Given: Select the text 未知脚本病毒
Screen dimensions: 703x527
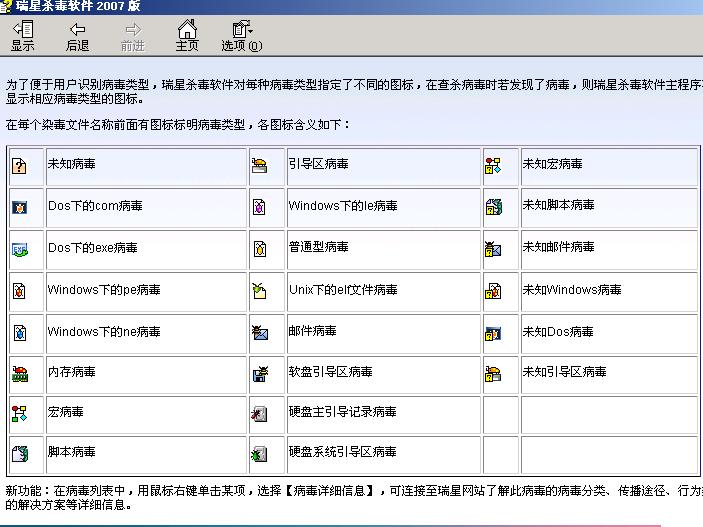Looking at the screenshot, I should pyautogui.click(x=559, y=205).
